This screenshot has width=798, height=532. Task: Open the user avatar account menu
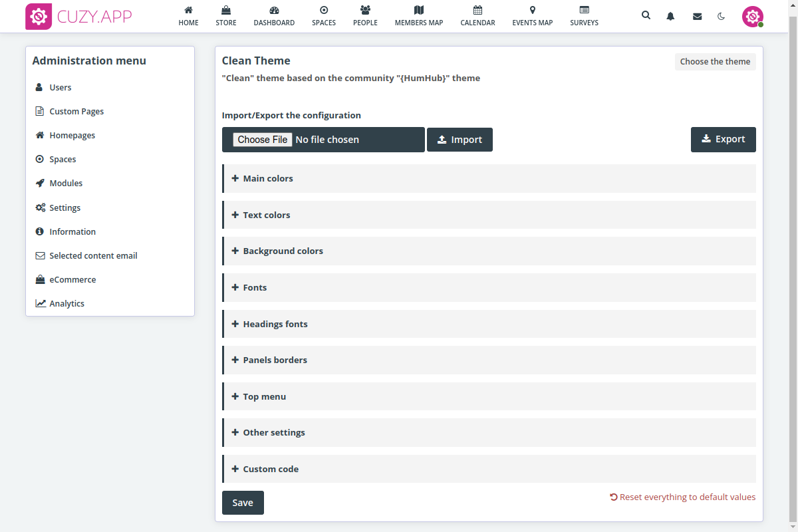pos(752,17)
